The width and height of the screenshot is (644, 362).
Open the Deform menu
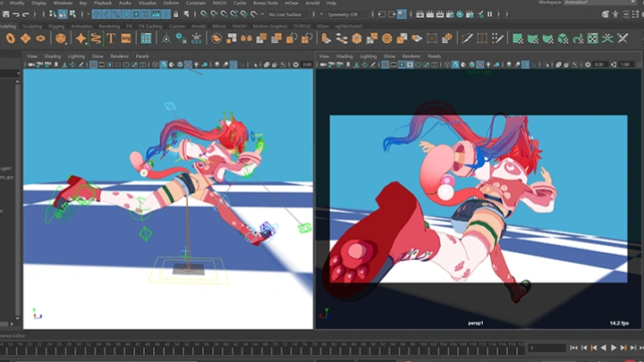pos(171,3)
